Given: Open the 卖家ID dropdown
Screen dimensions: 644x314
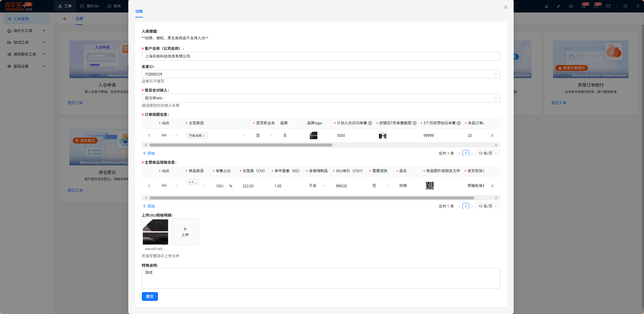Looking at the screenshot, I should 321,74.
